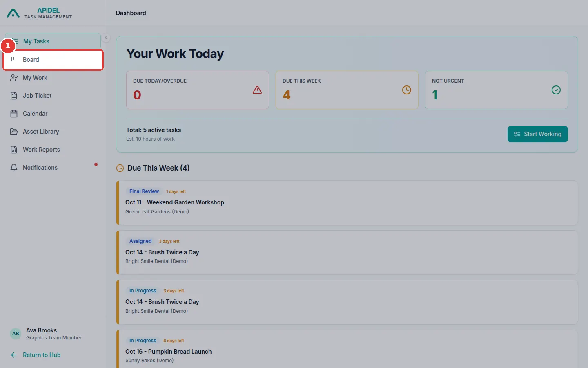Open the Weekend Garden Workshop task
This screenshot has height=368, width=588.
coord(347,203)
